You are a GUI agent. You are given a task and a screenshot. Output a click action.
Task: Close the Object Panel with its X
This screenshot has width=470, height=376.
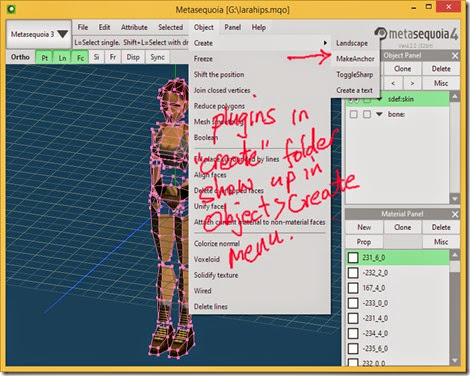pyautogui.click(x=455, y=56)
